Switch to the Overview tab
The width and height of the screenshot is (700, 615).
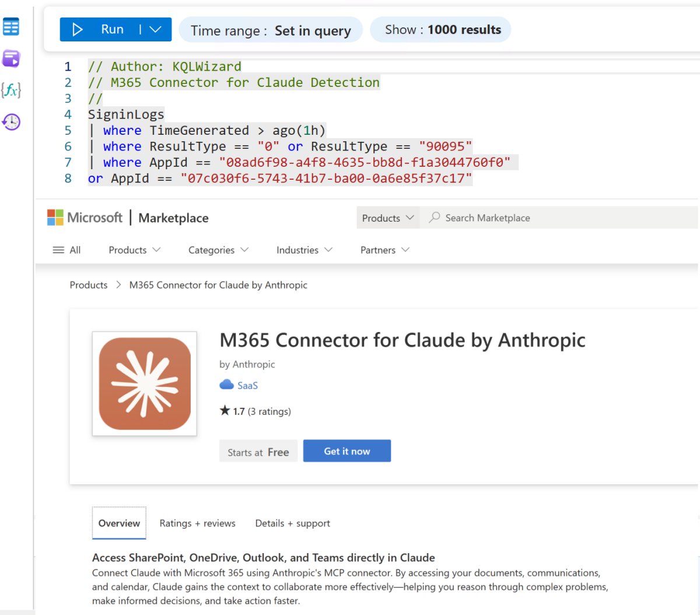[119, 523]
